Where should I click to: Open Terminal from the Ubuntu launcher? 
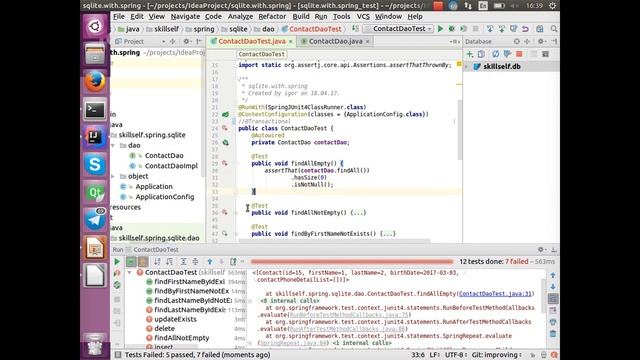pos(95,109)
